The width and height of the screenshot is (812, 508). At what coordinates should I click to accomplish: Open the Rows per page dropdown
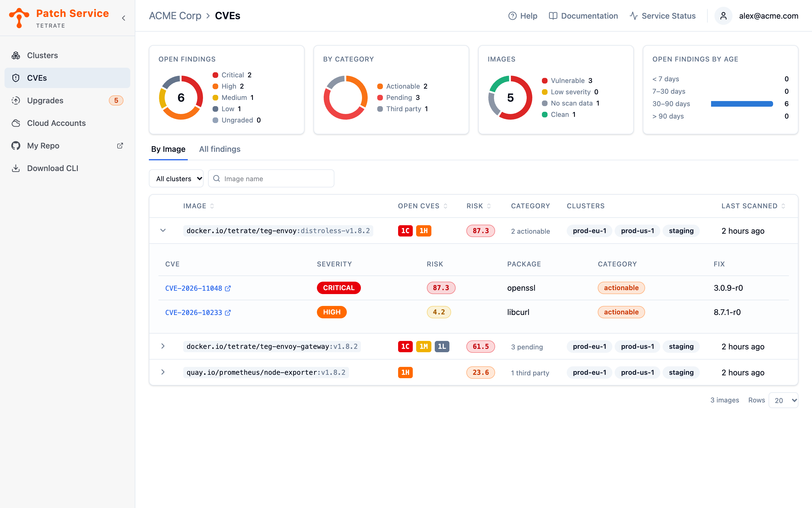point(783,400)
